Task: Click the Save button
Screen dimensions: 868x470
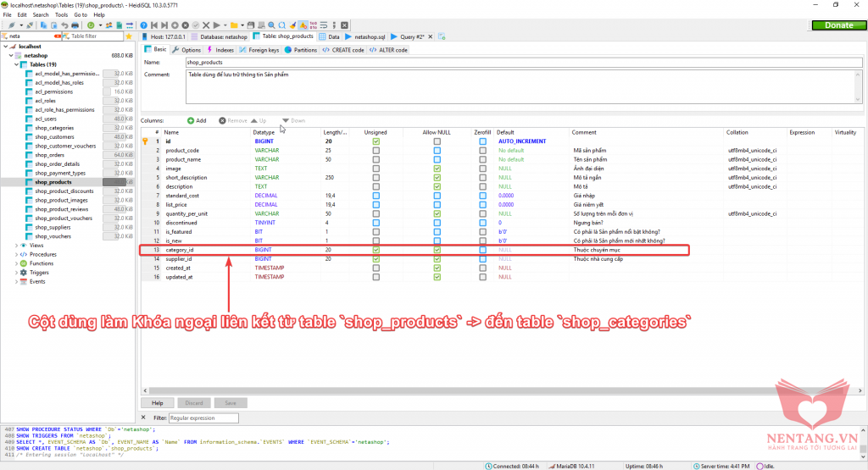Action: pos(231,403)
